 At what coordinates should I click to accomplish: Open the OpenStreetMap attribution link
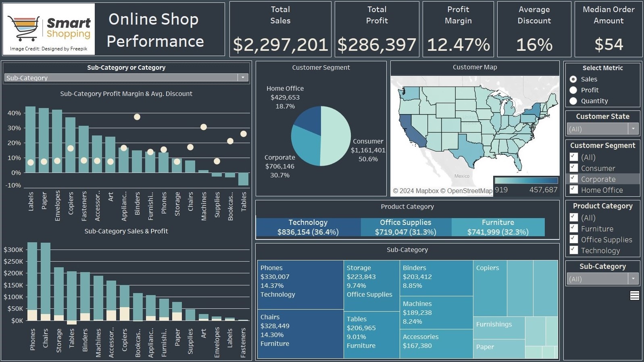(466, 191)
